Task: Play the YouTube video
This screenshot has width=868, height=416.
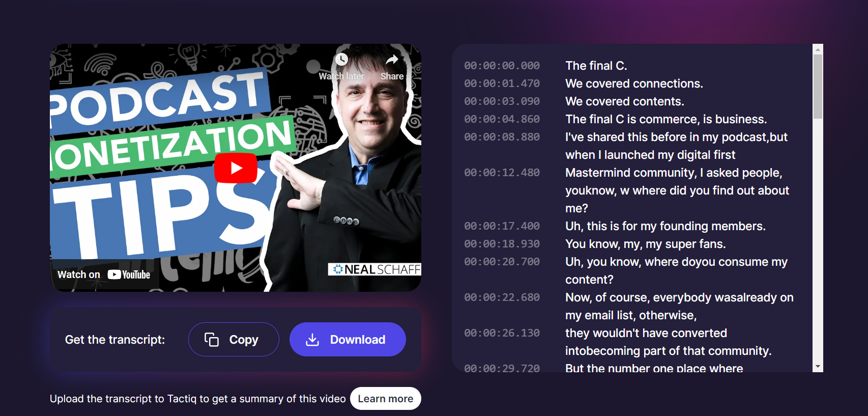Action: click(236, 168)
